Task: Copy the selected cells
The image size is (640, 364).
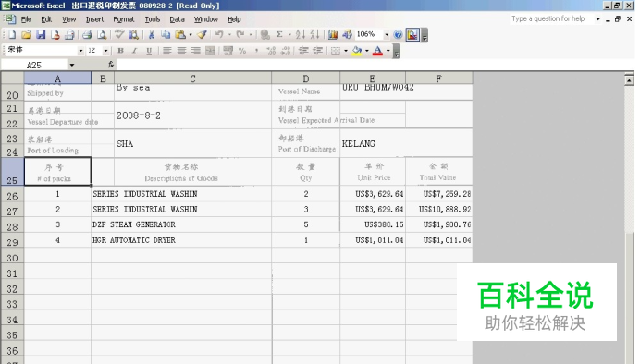Action: [x=166, y=35]
